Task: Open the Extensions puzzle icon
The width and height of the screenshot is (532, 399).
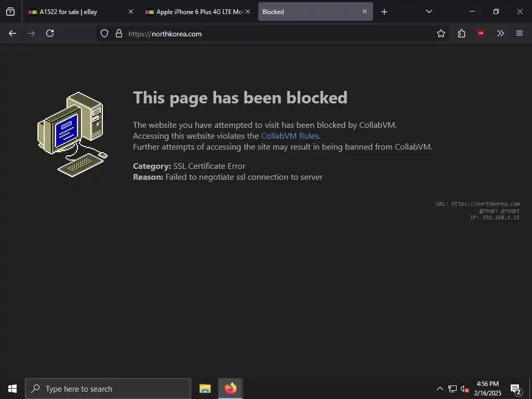Action: pyautogui.click(x=461, y=33)
